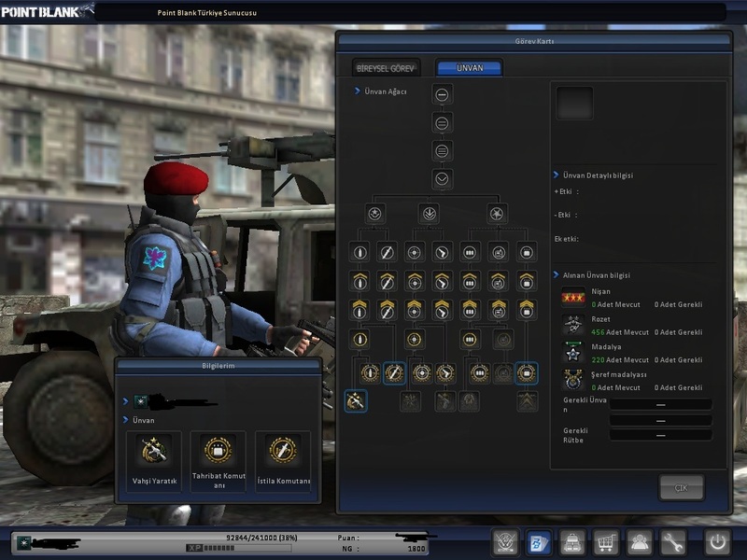Select the plain bullet title node without chevron
This screenshot has width=747, height=560.
[x=360, y=252]
